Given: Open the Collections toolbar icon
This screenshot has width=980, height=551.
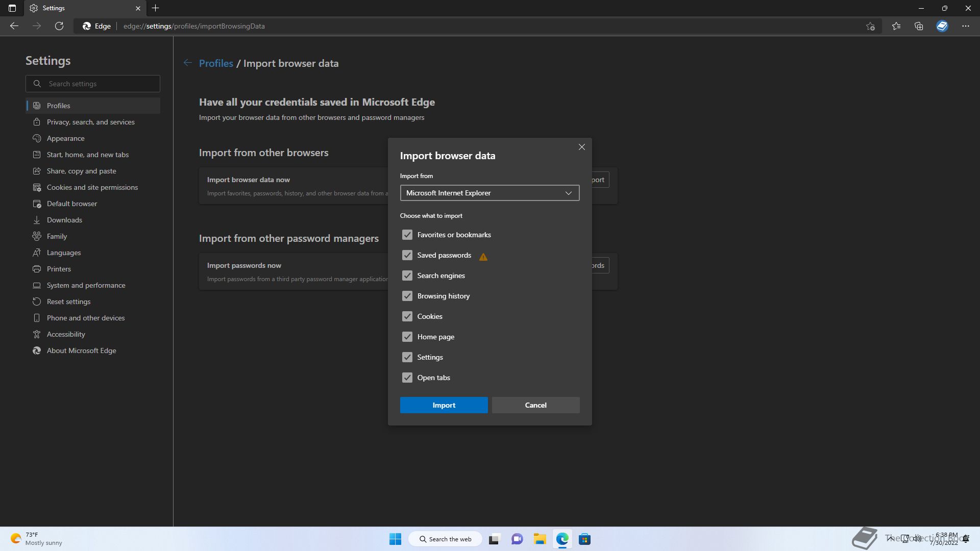Looking at the screenshot, I should pos(919,26).
